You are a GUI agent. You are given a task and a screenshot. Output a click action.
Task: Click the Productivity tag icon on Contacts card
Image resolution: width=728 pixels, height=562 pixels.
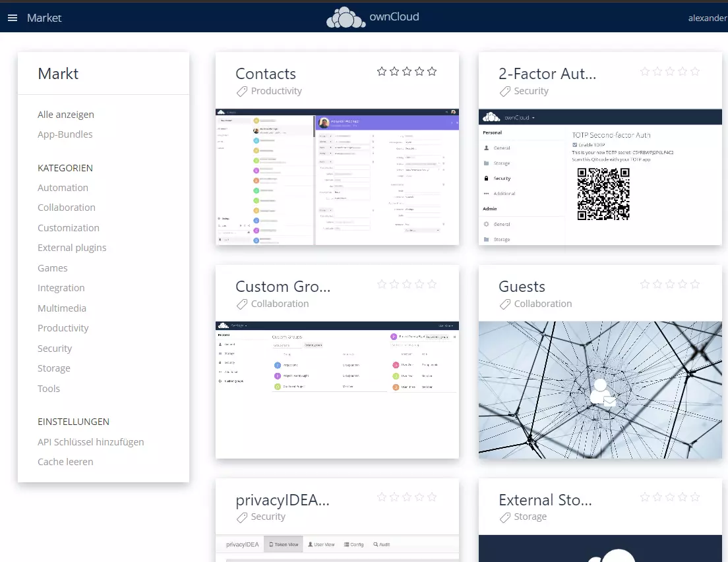click(241, 92)
